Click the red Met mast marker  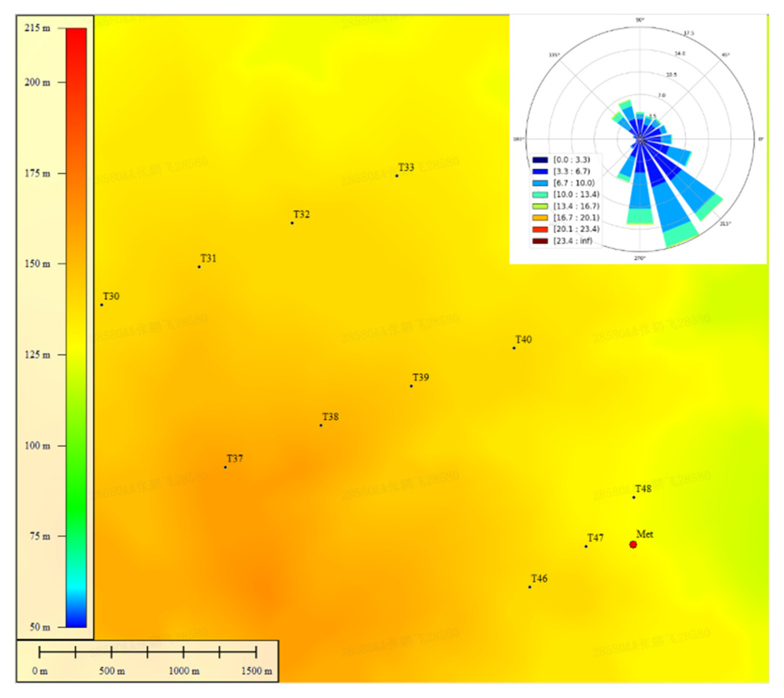coord(633,545)
